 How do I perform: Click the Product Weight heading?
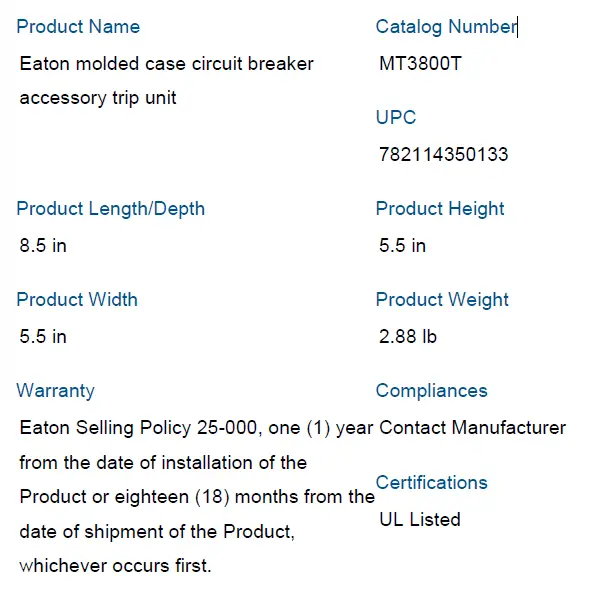442,300
